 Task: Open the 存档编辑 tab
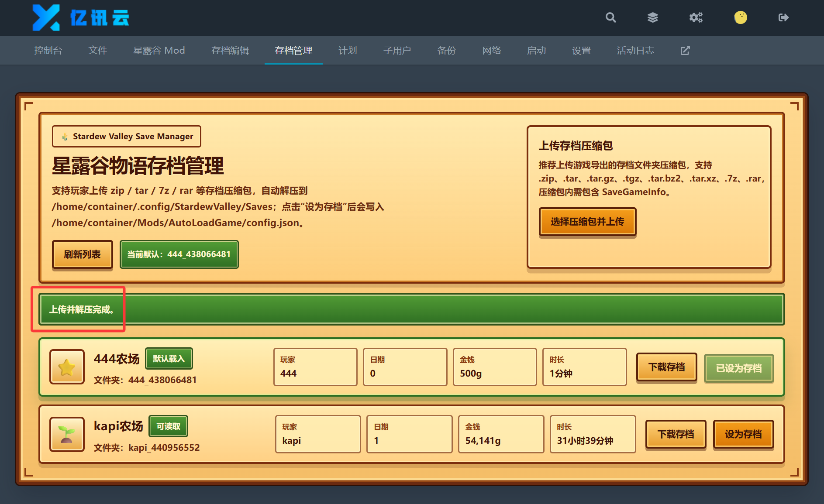click(230, 50)
